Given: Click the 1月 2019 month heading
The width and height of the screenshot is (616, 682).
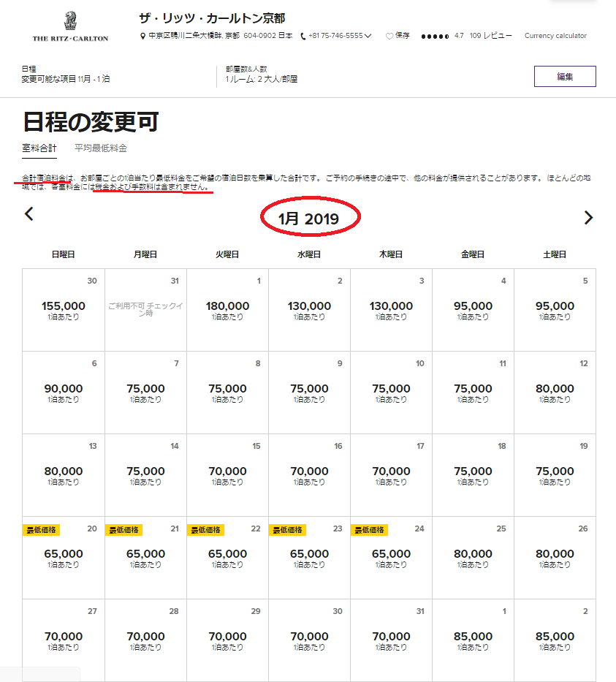Looking at the screenshot, I should [x=308, y=219].
